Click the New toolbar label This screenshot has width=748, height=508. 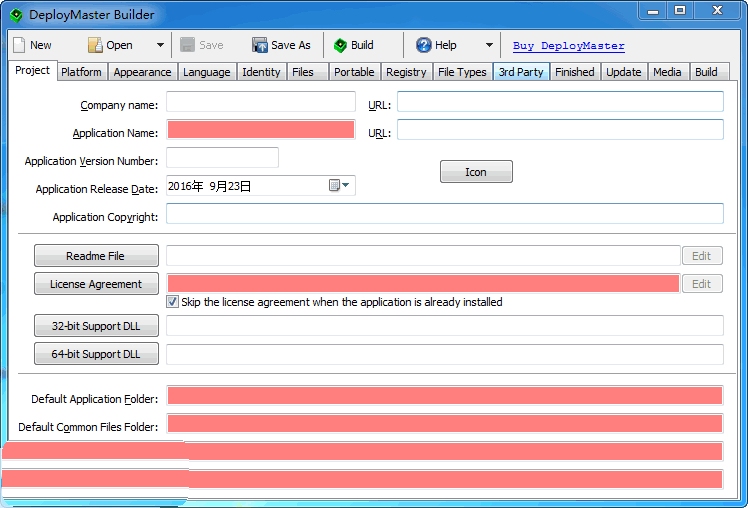tap(41, 45)
